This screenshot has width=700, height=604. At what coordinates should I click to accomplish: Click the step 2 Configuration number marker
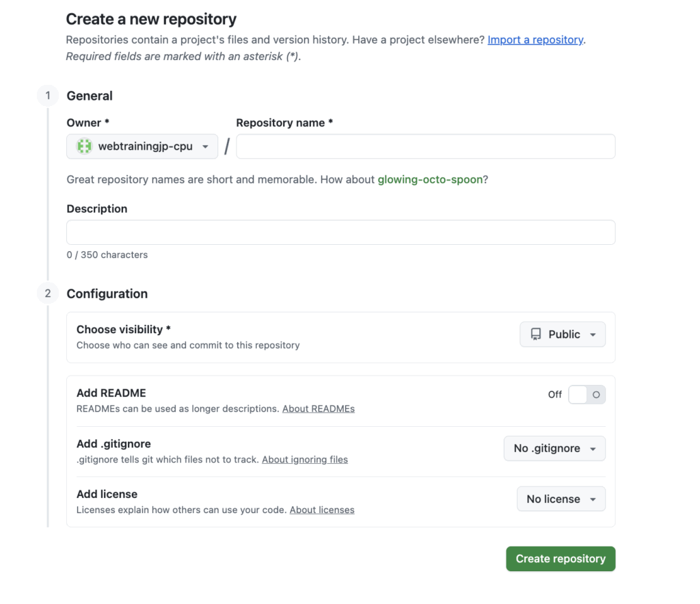[x=47, y=293]
